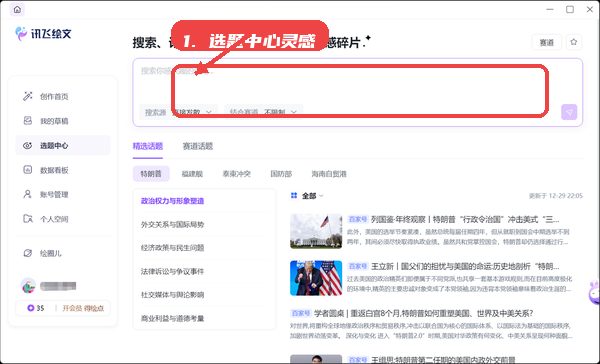This screenshot has width=600, height=364.
Task: Click the floating assistant mascot on right edge
Action: point(594,293)
